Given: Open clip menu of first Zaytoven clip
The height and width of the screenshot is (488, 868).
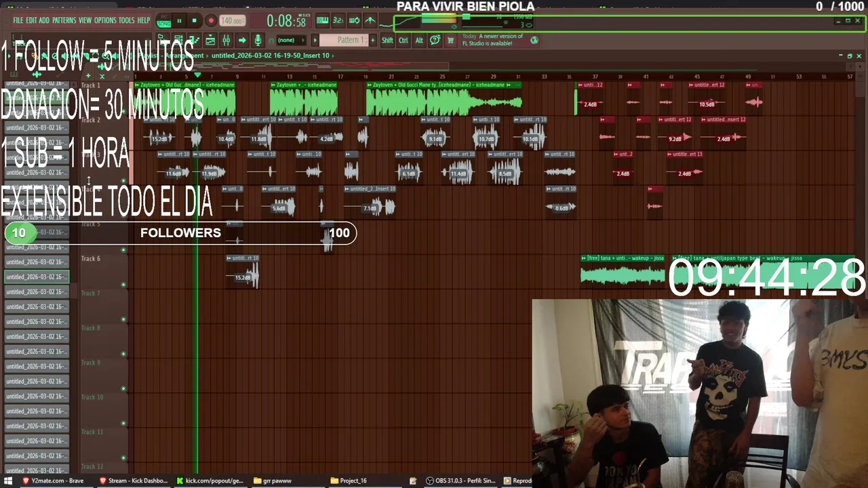Looking at the screenshot, I should click(137, 85).
